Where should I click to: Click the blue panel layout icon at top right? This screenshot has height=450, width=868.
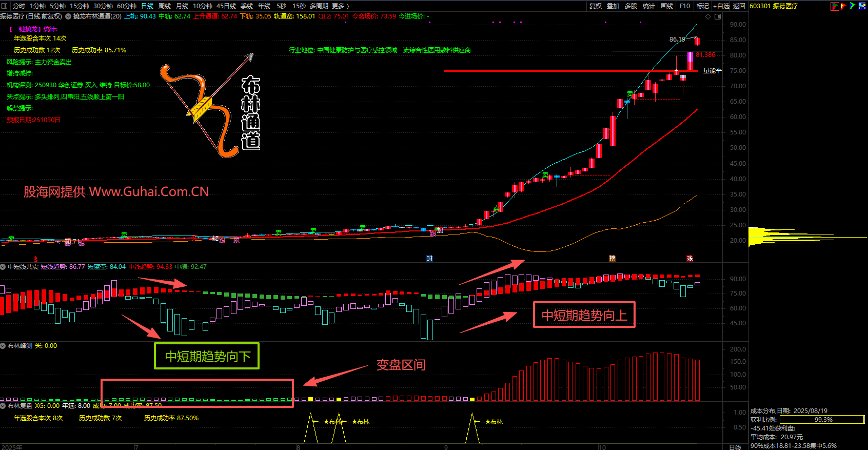coord(862,6)
